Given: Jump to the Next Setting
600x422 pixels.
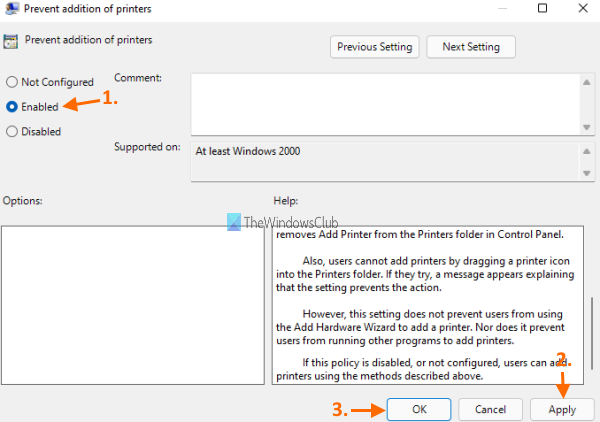Looking at the screenshot, I should [470, 47].
